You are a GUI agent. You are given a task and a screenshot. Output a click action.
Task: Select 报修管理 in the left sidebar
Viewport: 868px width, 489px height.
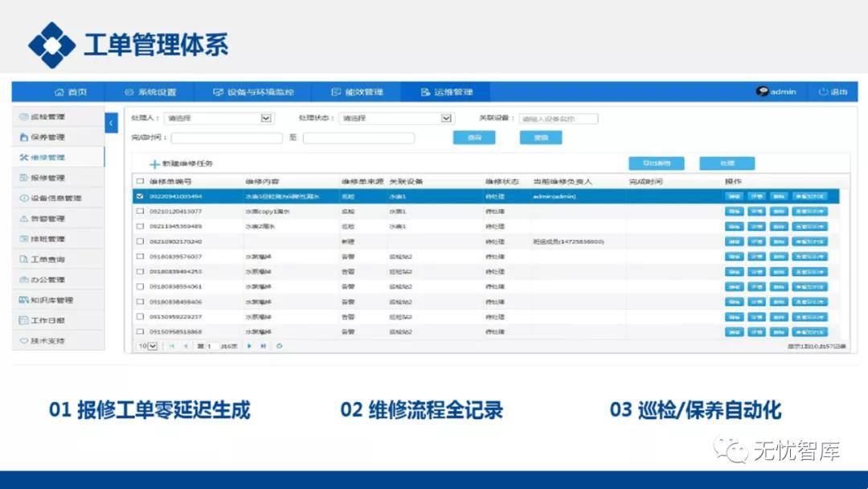[x=47, y=178]
